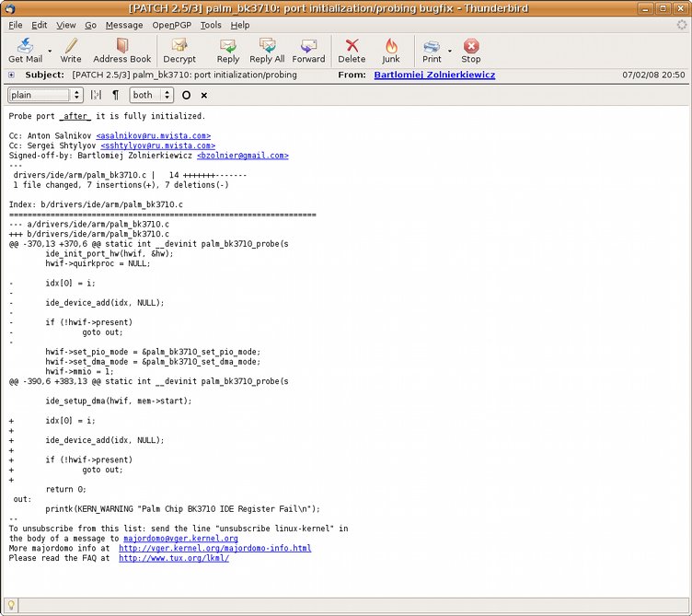This screenshot has height=616, width=692.
Task: Click the subject text in header
Action: point(184,76)
